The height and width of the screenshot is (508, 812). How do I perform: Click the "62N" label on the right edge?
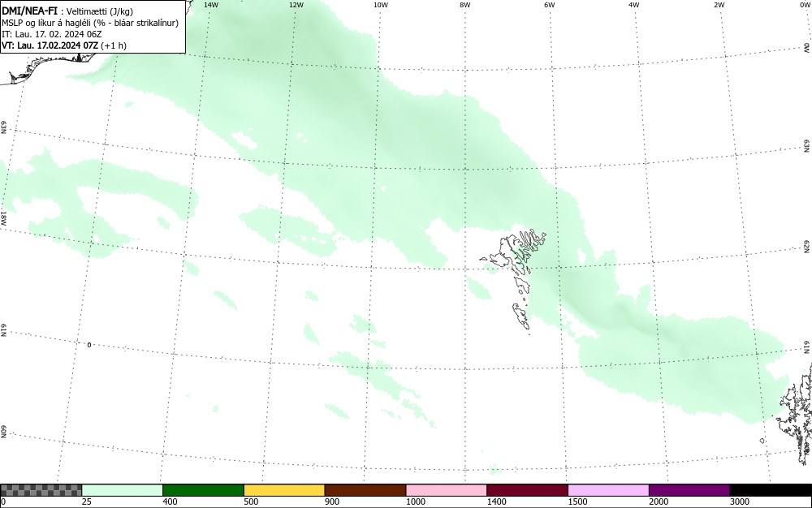[807, 246]
